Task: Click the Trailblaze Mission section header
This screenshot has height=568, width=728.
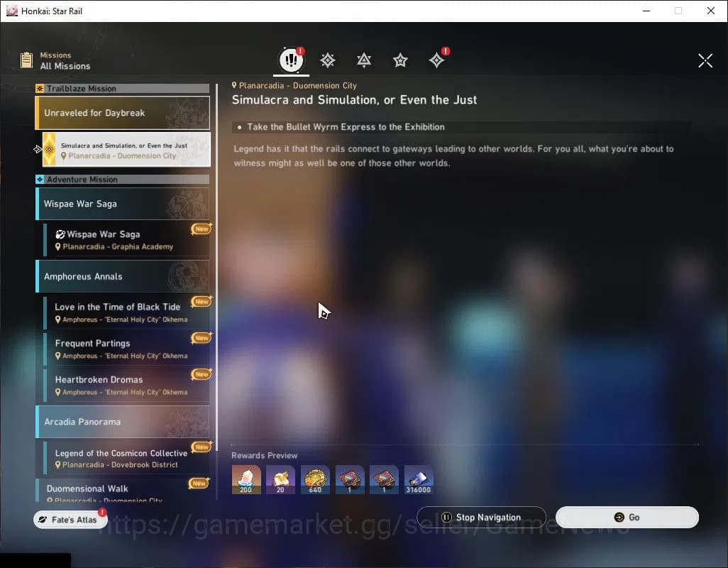Action: [x=123, y=88]
